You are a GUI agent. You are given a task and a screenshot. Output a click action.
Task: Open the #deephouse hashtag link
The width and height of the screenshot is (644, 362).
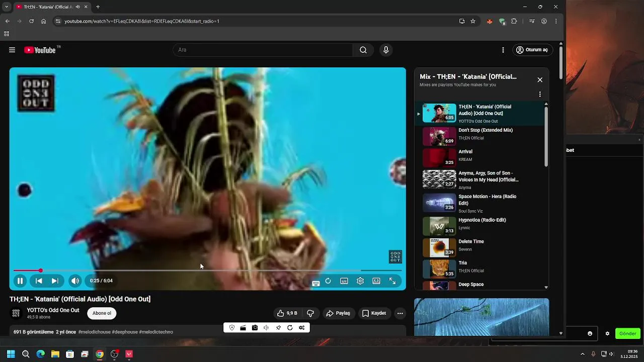(x=125, y=332)
